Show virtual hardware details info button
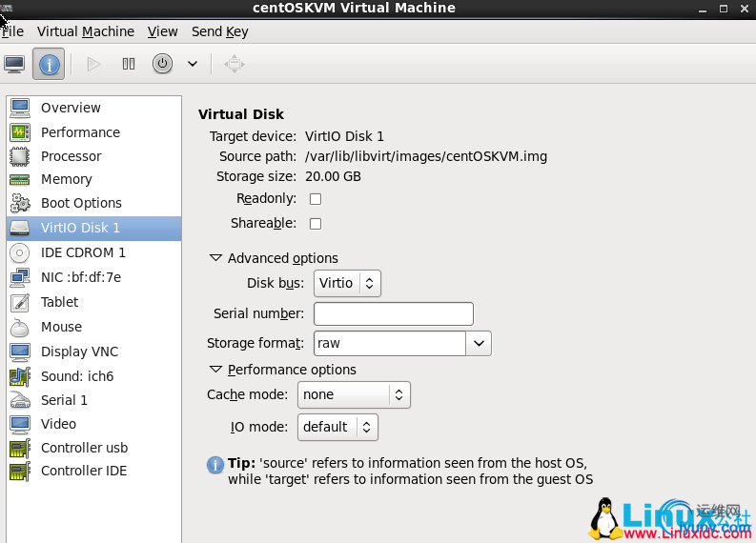This screenshot has width=756, height=543. pyautogui.click(x=49, y=64)
